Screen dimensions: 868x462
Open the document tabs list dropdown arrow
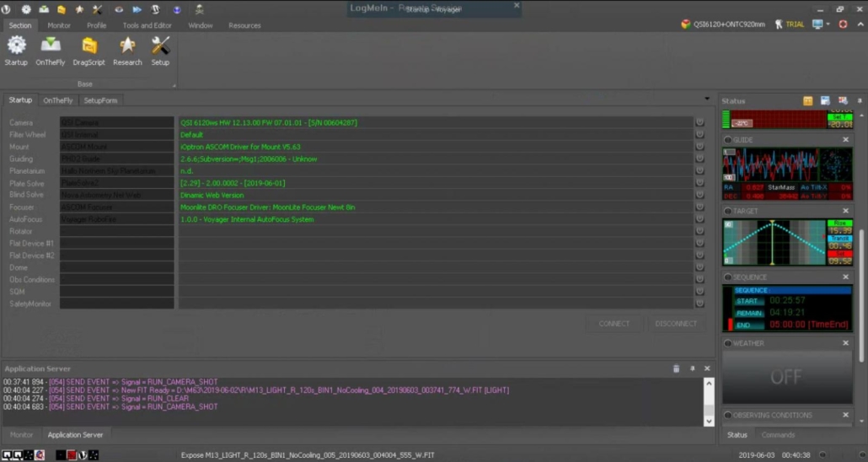tap(707, 99)
